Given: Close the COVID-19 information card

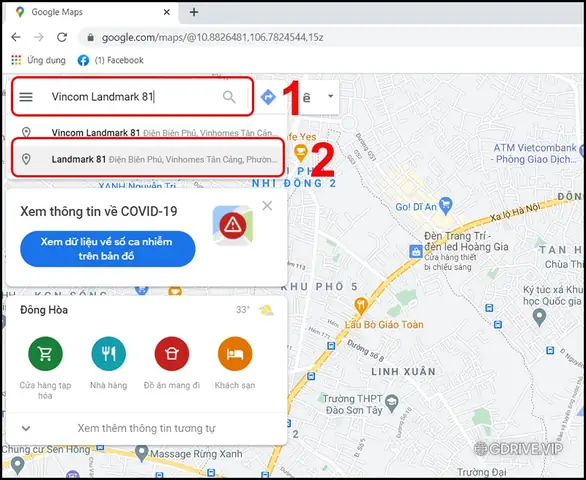Looking at the screenshot, I should 267,206.
